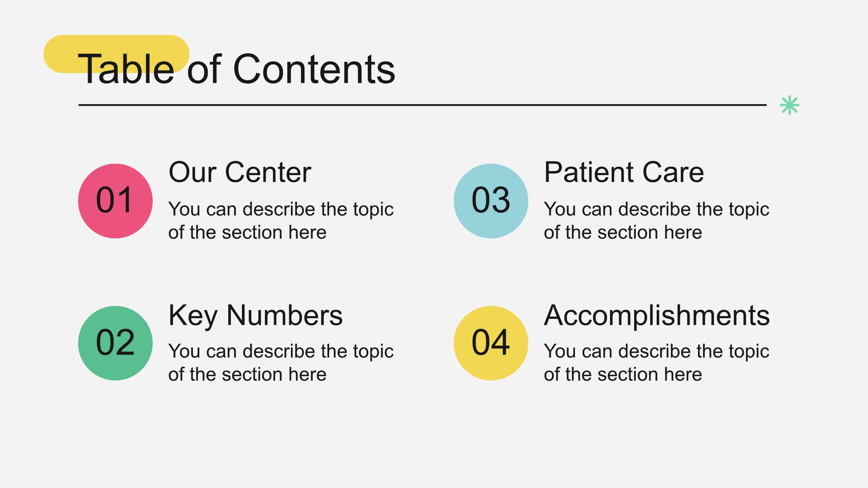Click the word Contents in the title
The height and width of the screenshot is (488, 868).
(314, 69)
